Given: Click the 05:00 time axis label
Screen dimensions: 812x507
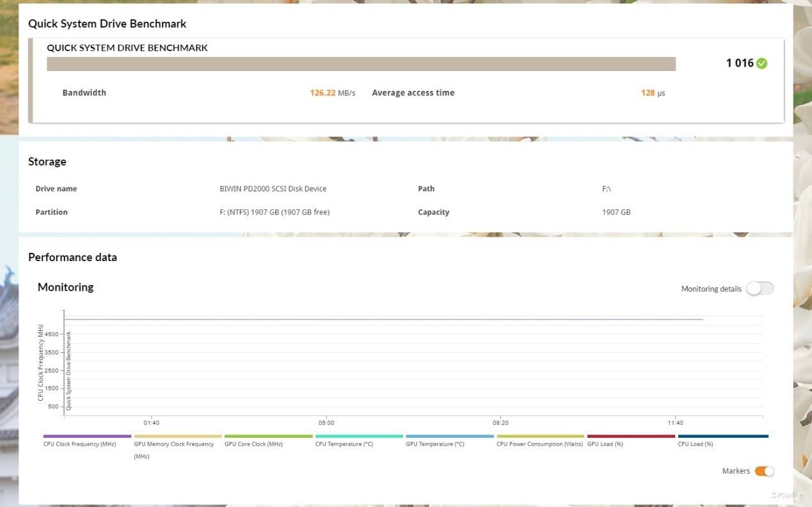Looking at the screenshot, I should [326, 422].
